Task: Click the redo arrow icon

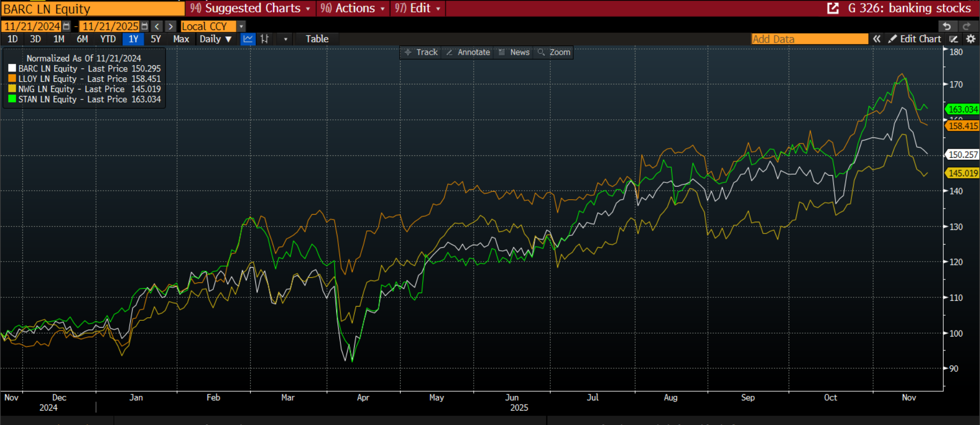Action: pos(967,26)
